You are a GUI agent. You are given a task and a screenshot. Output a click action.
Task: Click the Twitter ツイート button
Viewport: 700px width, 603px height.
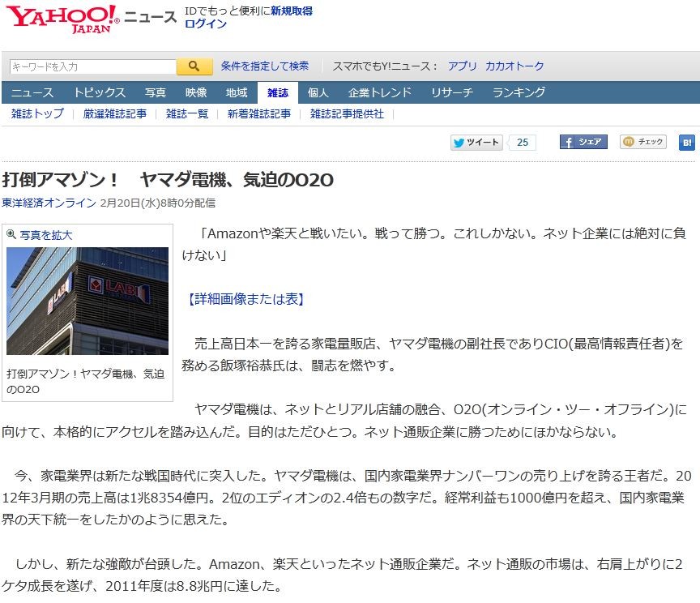click(476, 143)
